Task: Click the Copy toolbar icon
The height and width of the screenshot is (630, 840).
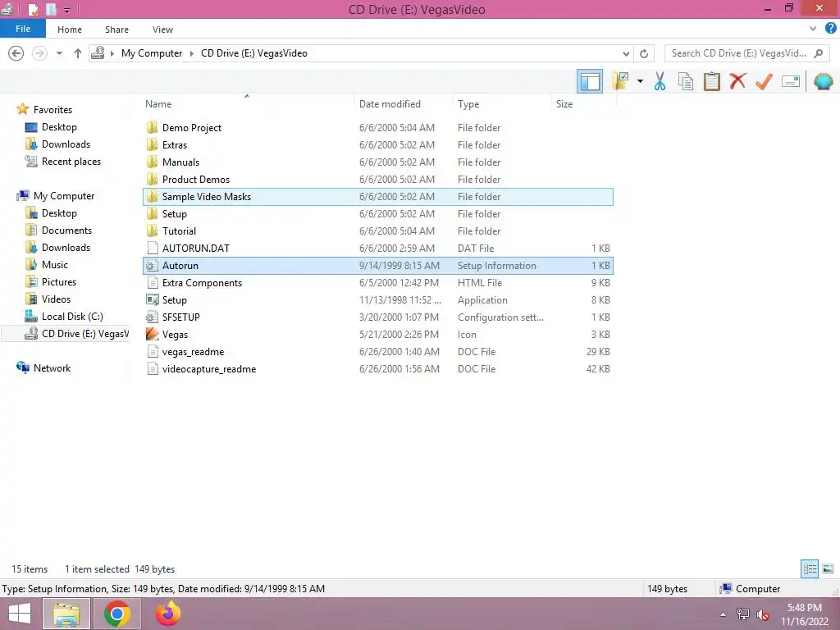Action: (686, 81)
